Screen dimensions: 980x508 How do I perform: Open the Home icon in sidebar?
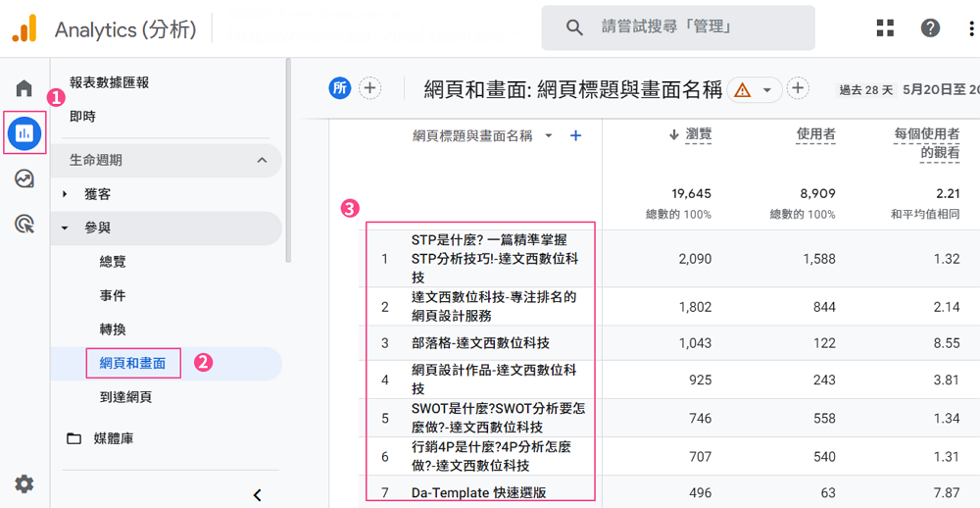coord(24,88)
